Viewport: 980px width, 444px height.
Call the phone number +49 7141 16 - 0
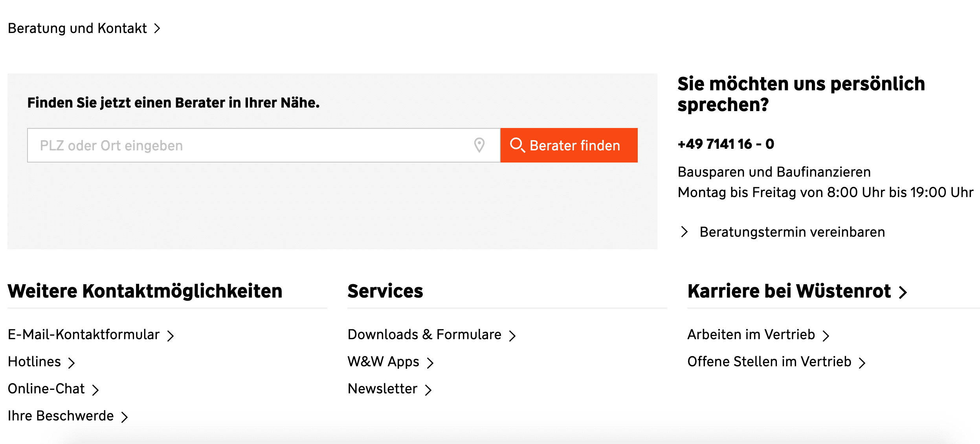(x=726, y=144)
